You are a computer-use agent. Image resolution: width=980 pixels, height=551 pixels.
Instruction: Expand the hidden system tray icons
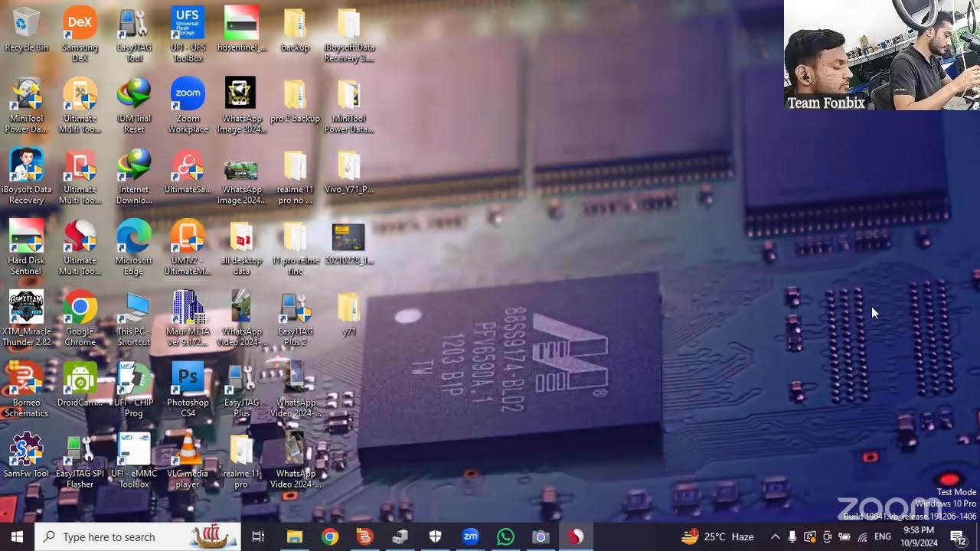pyautogui.click(x=775, y=536)
